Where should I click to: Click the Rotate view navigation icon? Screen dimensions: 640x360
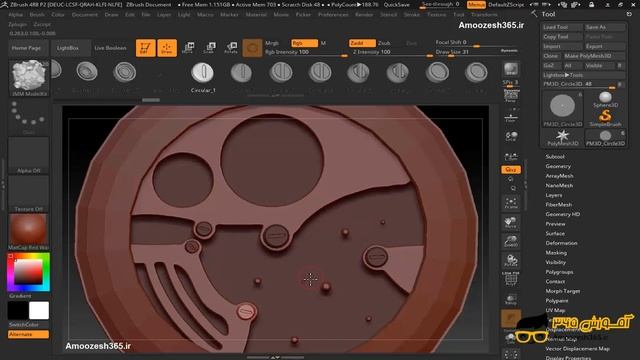[x=511, y=260]
